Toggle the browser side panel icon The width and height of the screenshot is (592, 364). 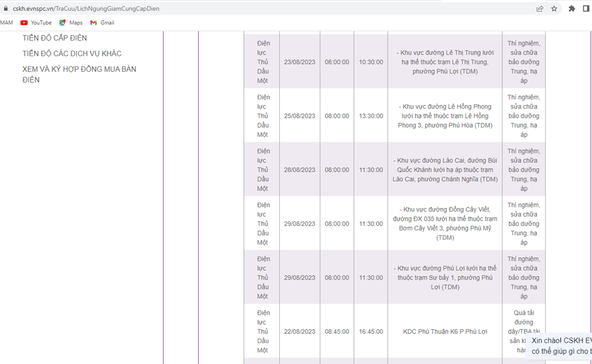586,8
